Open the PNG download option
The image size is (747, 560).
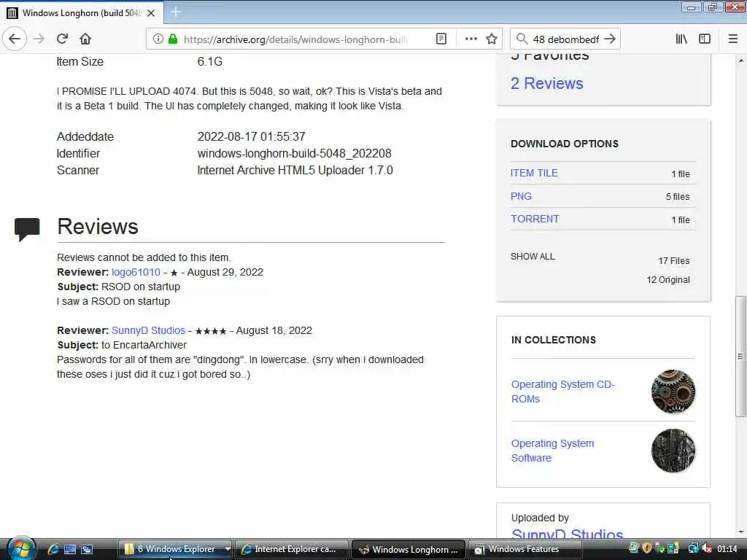coord(521,196)
